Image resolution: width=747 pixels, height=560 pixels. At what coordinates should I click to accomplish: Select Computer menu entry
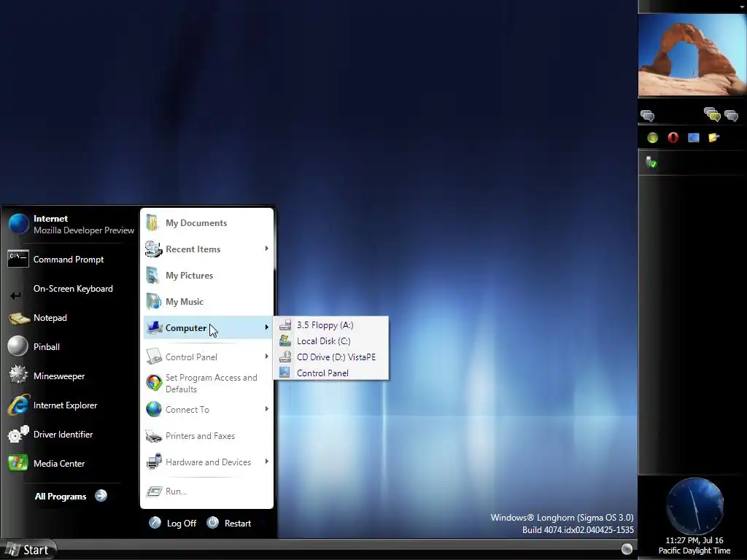tap(208, 327)
